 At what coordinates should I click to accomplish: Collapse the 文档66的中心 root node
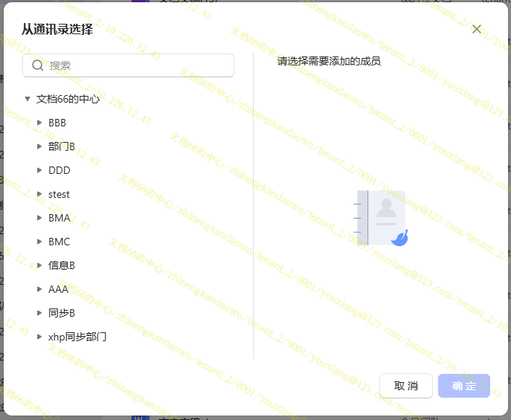point(28,99)
